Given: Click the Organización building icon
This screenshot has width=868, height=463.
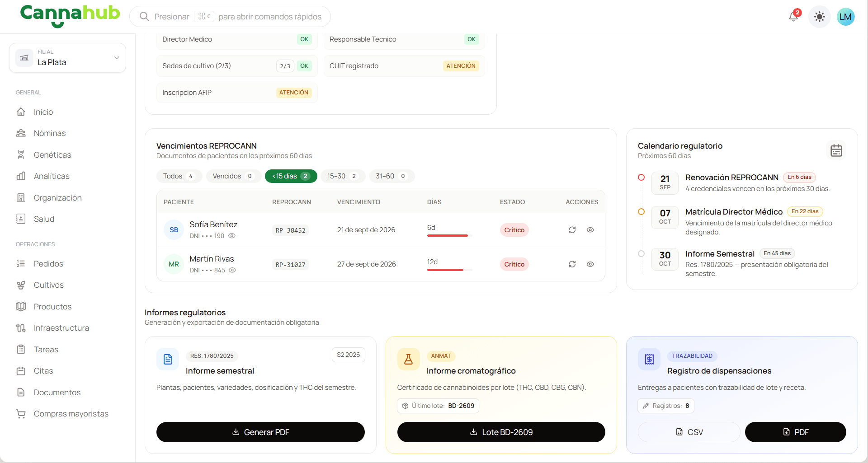Looking at the screenshot, I should point(21,198).
